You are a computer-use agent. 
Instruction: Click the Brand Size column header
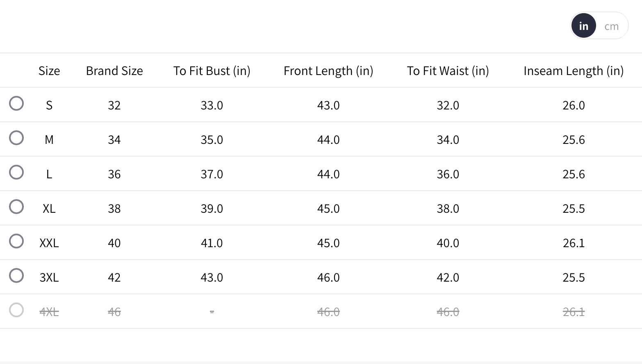coord(114,71)
